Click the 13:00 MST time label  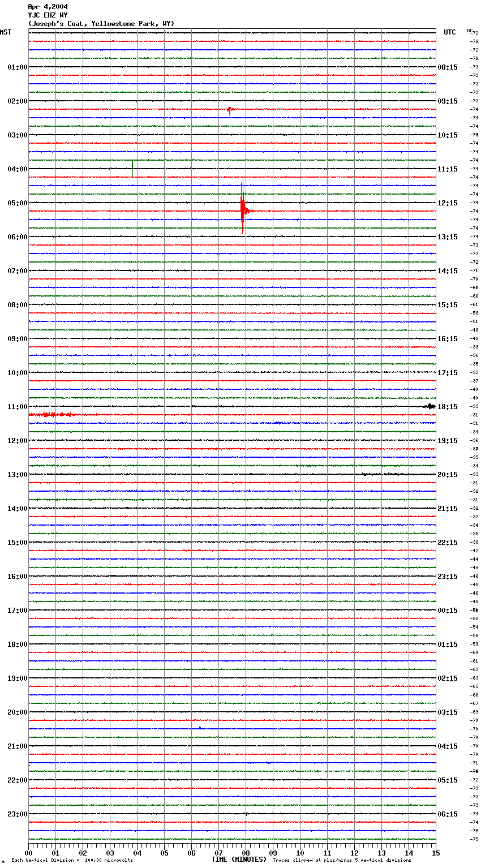18,475
